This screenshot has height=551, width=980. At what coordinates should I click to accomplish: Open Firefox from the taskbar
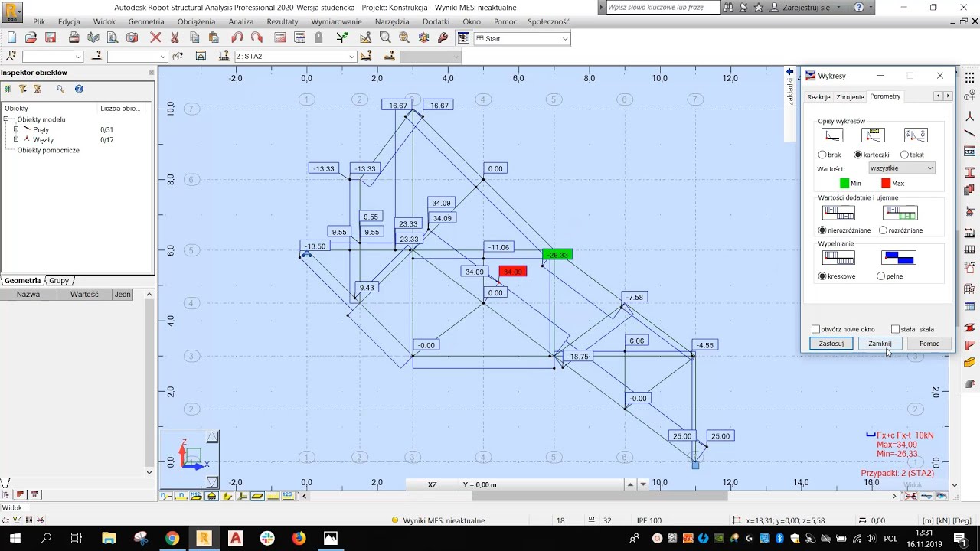[299, 538]
